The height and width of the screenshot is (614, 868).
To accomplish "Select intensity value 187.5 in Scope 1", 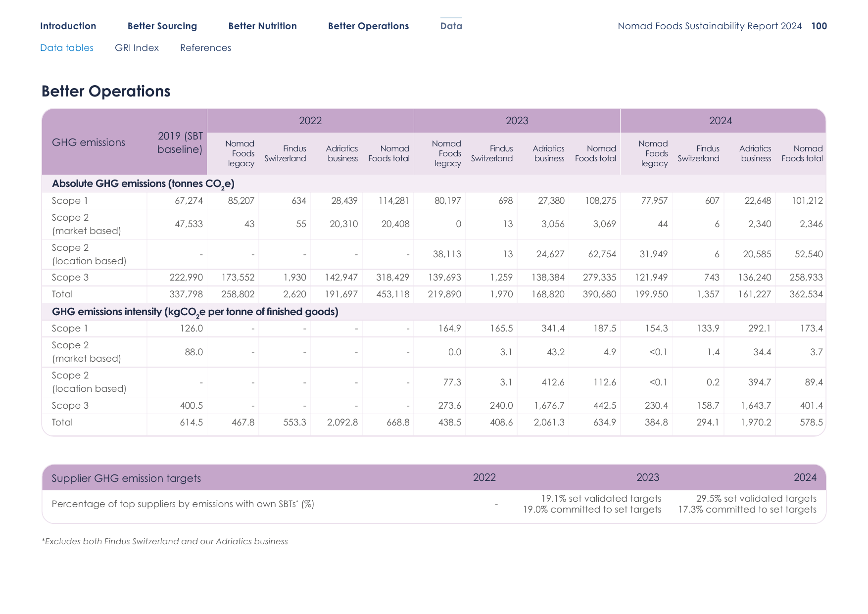I will click(x=605, y=329).
